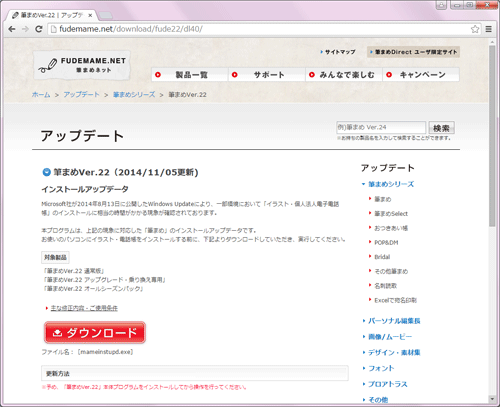Open a new tab button
The width and height of the screenshot is (500, 407).
106,15
